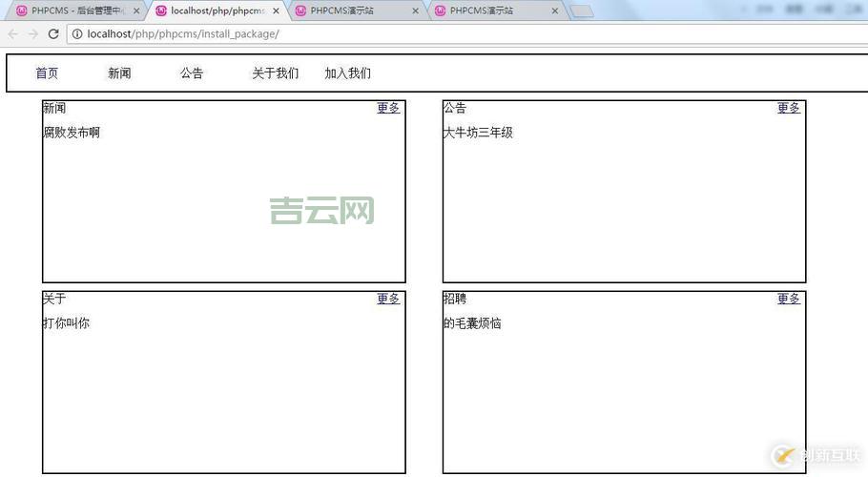
Task: Select the localhost/php/phpcms tab
Action: [x=217, y=10]
